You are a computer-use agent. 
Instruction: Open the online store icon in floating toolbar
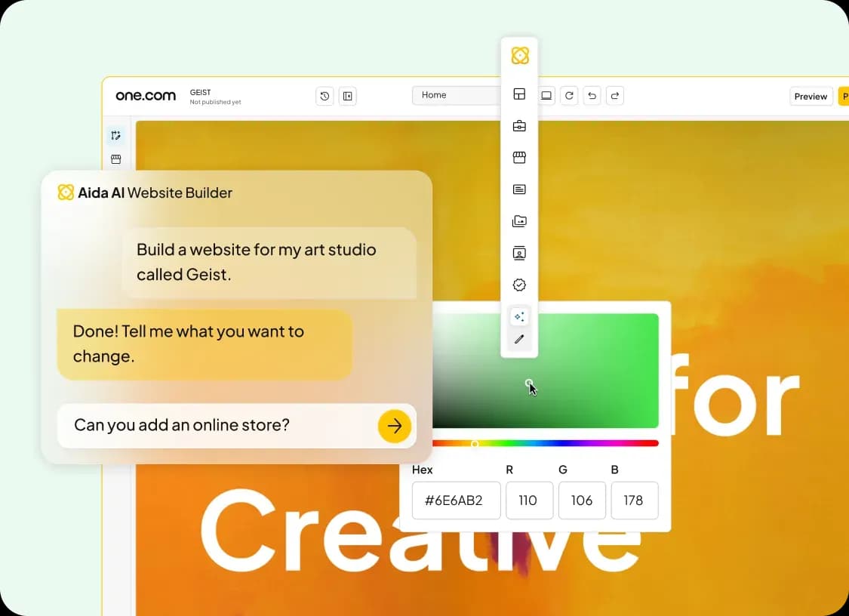point(519,158)
